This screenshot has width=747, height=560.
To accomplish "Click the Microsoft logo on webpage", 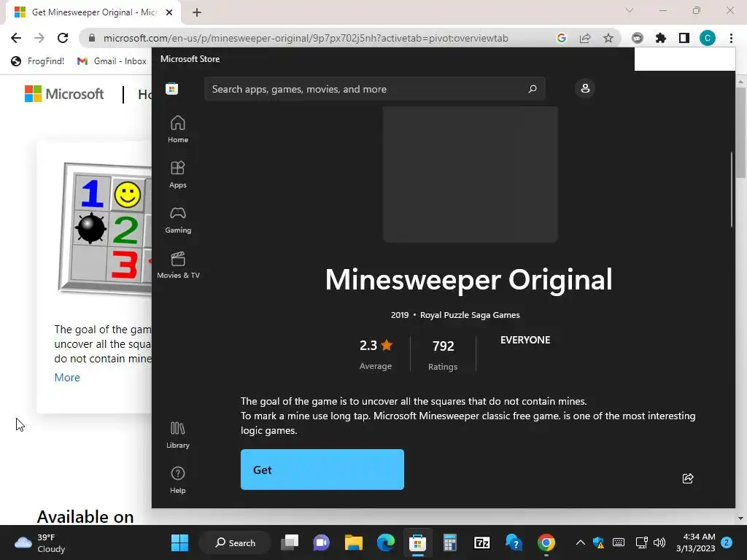I will (x=64, y=94).
